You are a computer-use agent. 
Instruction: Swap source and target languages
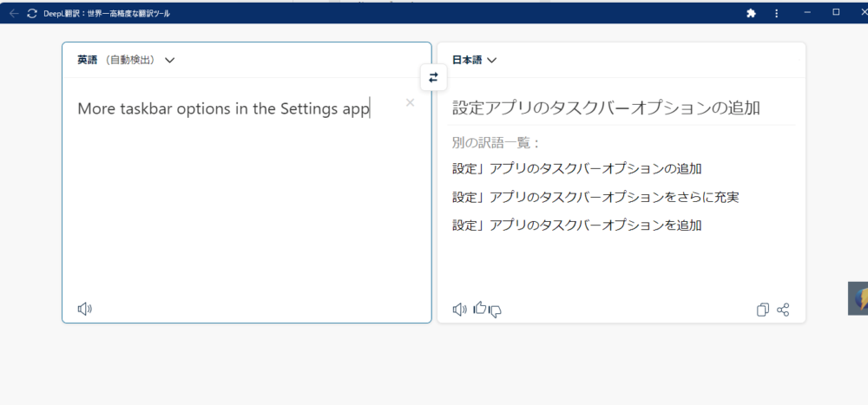(x=433, y=77)
